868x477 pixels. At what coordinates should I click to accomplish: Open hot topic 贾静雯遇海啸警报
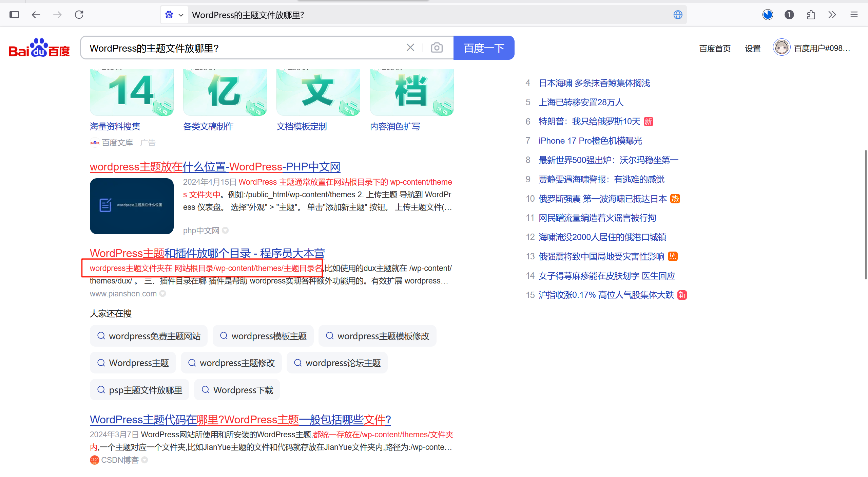click(601, 180)
